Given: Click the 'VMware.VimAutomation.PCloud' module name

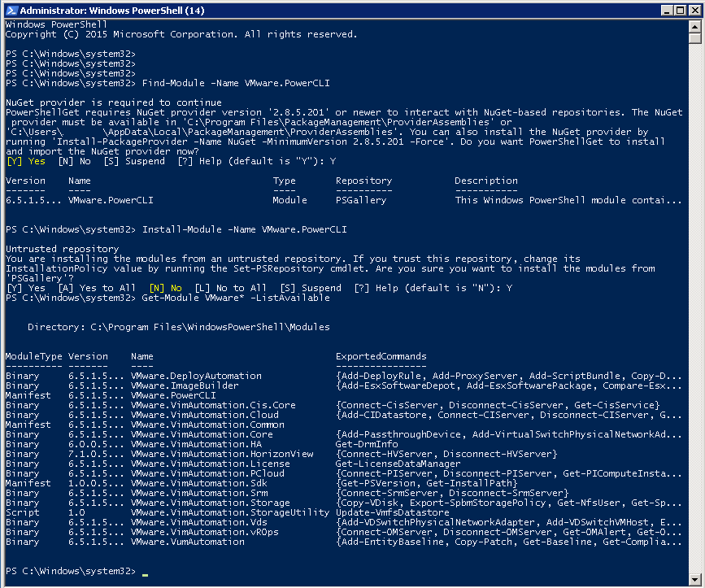Looking at the screenshot, I should point(207,473).
